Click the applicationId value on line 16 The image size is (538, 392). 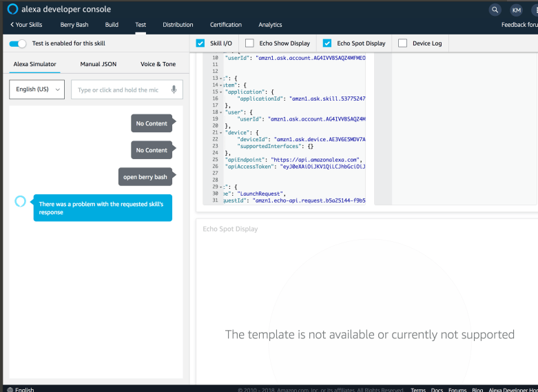click(x=327, y=99)
